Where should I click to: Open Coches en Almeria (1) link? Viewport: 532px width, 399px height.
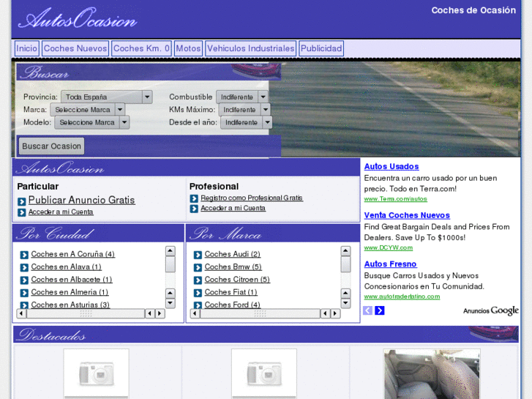[70, 292]
